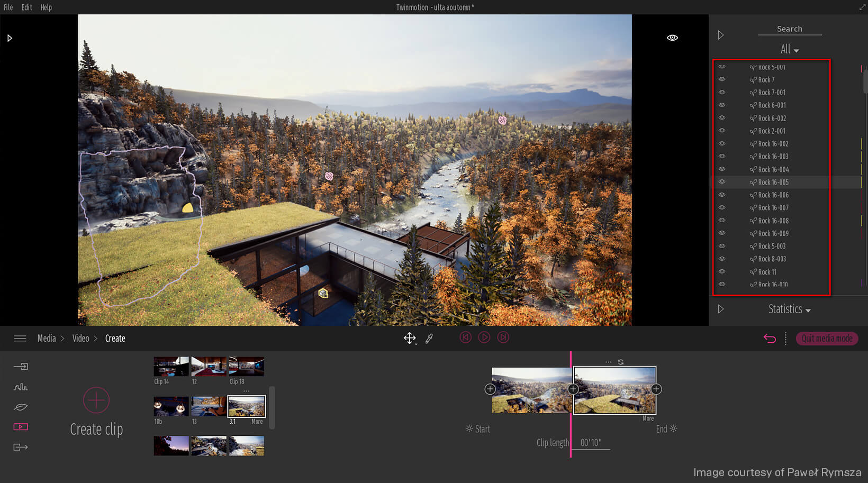The height and width of the screenshot is (483, 868).
Task: Click the export icon at the sidebar bottom
Action: pos(20,447)
